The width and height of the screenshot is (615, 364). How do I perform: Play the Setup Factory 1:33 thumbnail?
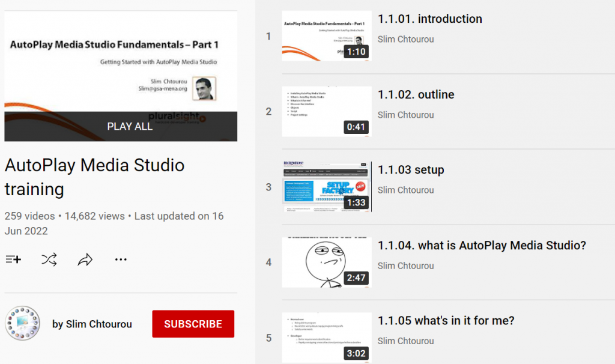pyautogui.click(x=327, y=186)
